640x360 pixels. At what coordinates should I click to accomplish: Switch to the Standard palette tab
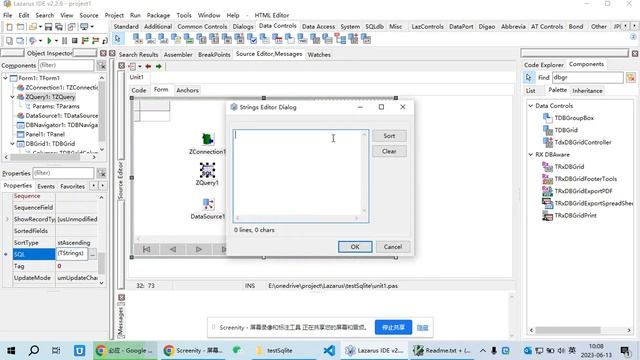(x=126, y=27)
